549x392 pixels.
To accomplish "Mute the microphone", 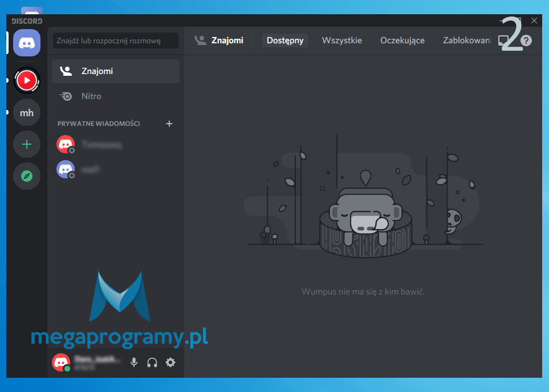I will (134, 362).
